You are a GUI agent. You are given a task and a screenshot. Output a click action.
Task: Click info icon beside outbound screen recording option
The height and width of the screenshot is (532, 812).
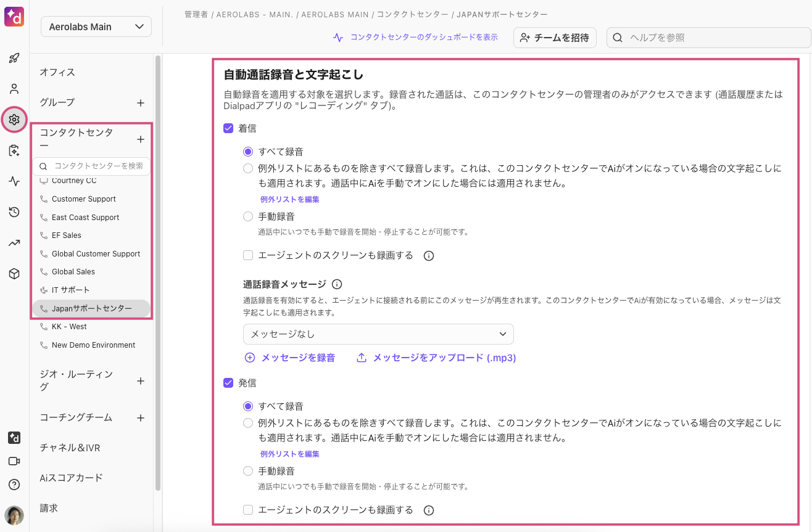click(429, 510)
